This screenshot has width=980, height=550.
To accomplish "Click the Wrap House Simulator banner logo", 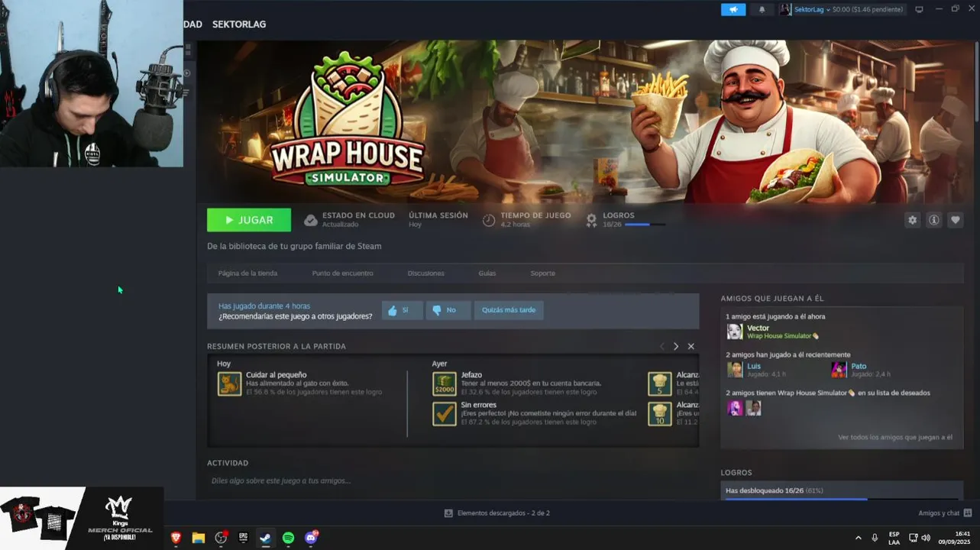I will coord(349,118).
